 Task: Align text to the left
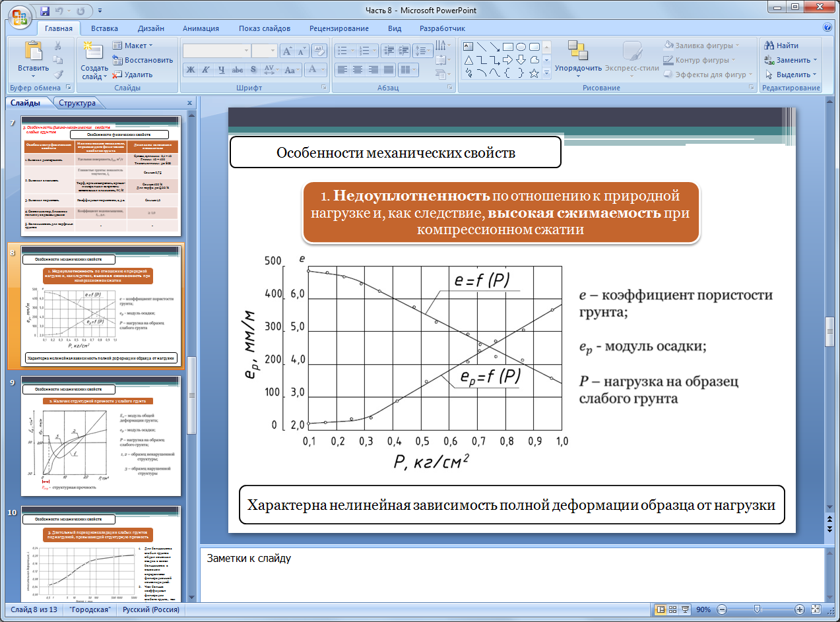(x=342, y=69)
